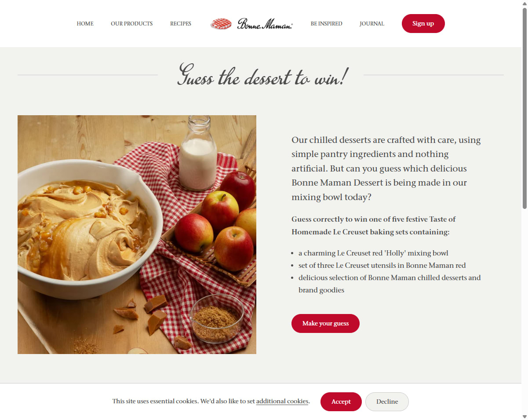Click the scrollbar down arrow

pos(524,416)
